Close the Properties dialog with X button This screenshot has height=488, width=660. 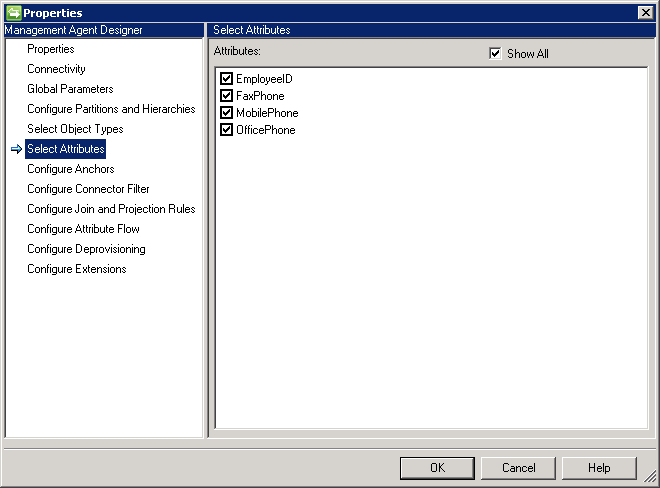point(645,13)
